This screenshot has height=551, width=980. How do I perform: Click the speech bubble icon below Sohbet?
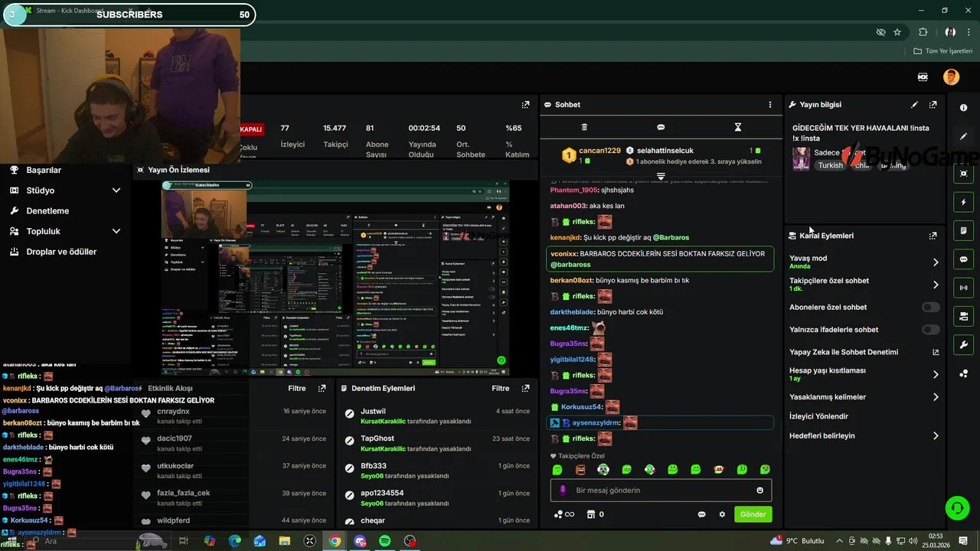[661, 127]
